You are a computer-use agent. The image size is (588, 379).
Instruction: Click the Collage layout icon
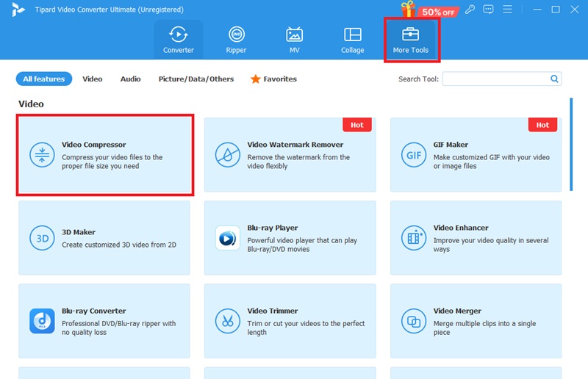click(x=353, y=35)
